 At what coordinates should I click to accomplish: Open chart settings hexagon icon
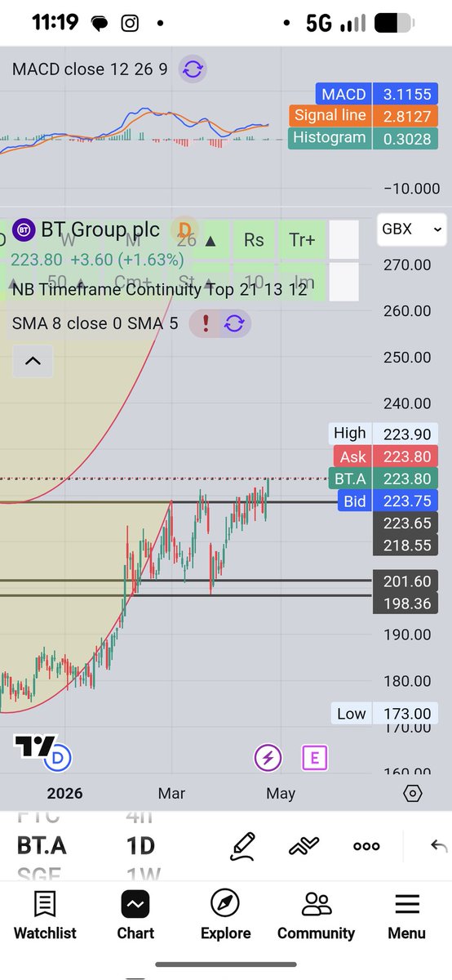tap(413, 793)
